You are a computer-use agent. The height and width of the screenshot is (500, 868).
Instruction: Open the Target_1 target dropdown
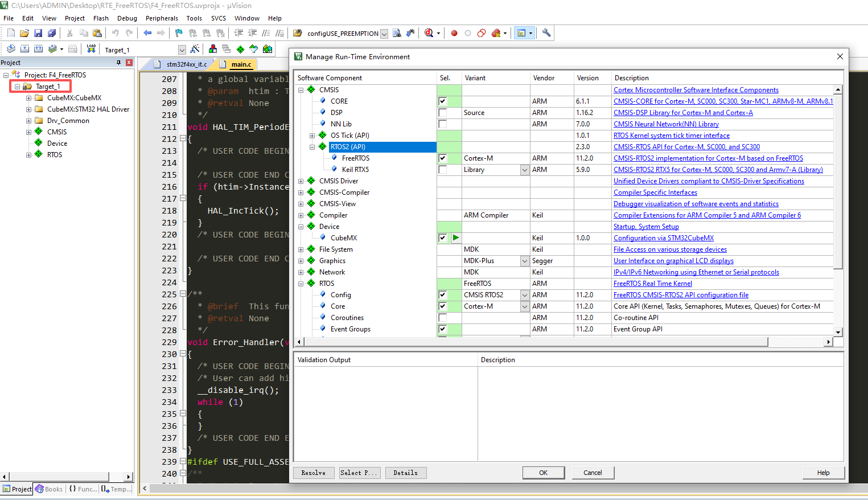pyautogui.click(x=182, y=50)
